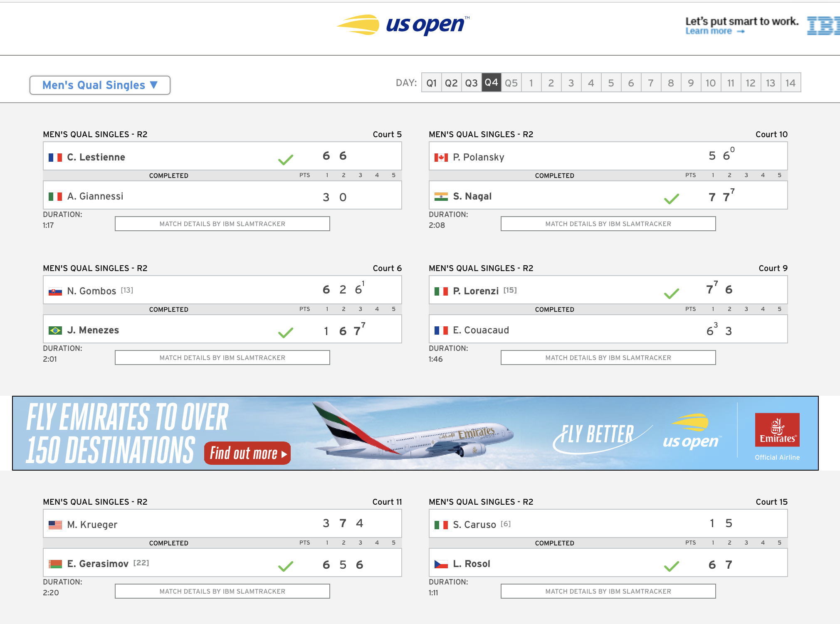Open the Men's Qual Singles dropdown

[x=100, y=85]
